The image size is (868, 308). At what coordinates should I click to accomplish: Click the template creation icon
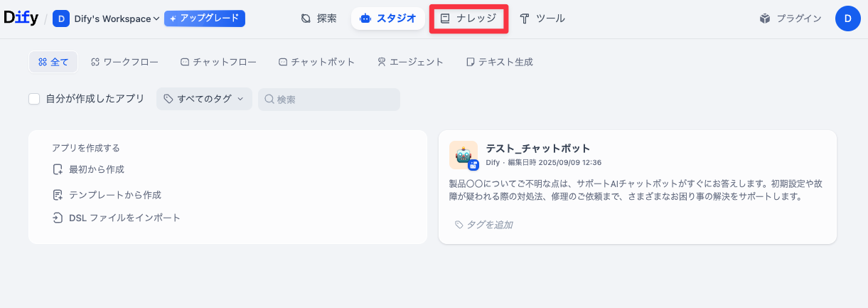pos(58,194)
